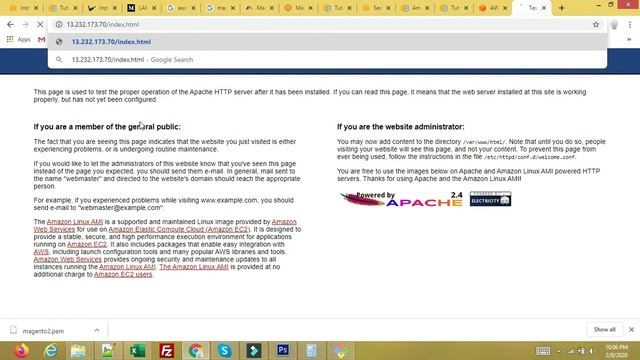Click the volume icon in system tray
640x360 pixels.
(x=591, y=351)
